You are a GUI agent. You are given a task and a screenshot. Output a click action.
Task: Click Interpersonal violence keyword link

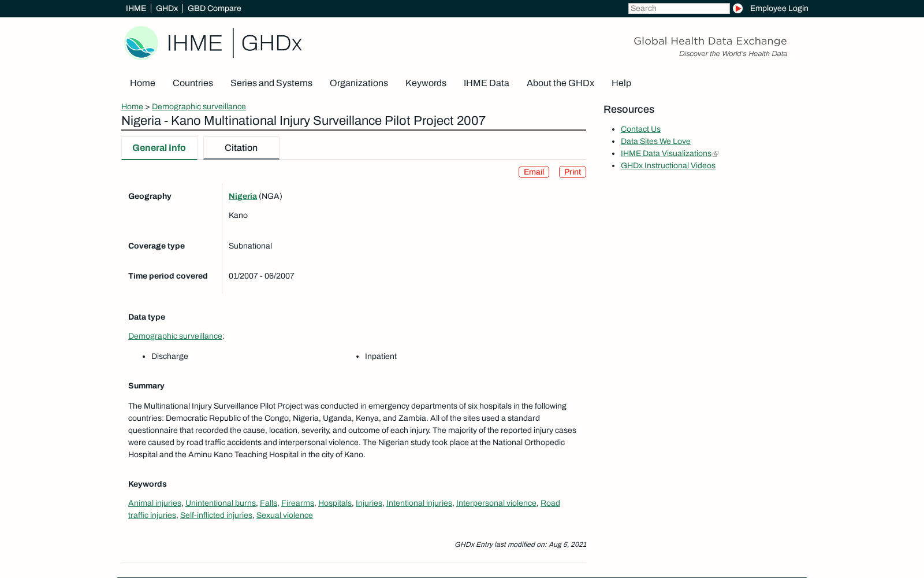[496, 503]
